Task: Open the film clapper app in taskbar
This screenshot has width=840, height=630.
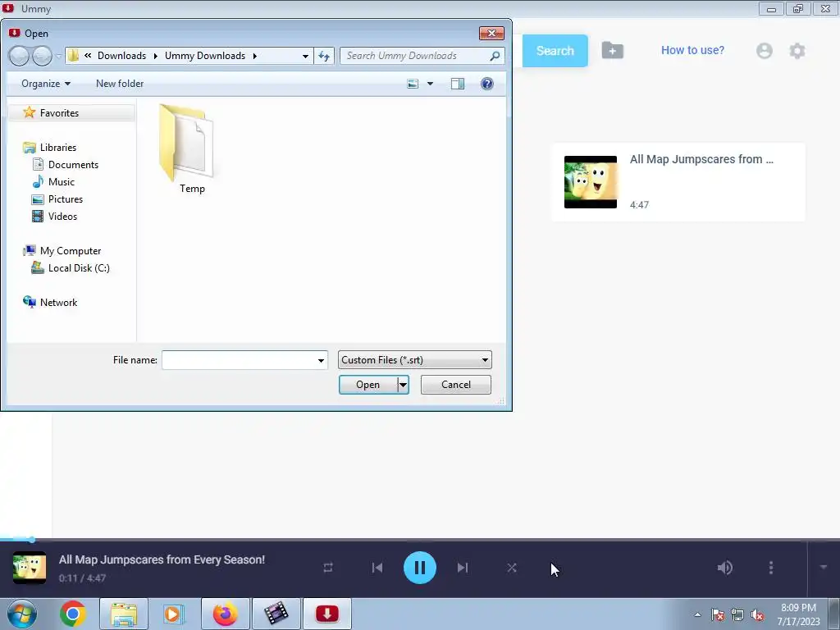Action: pyautogui.click(x=276, y=614)
